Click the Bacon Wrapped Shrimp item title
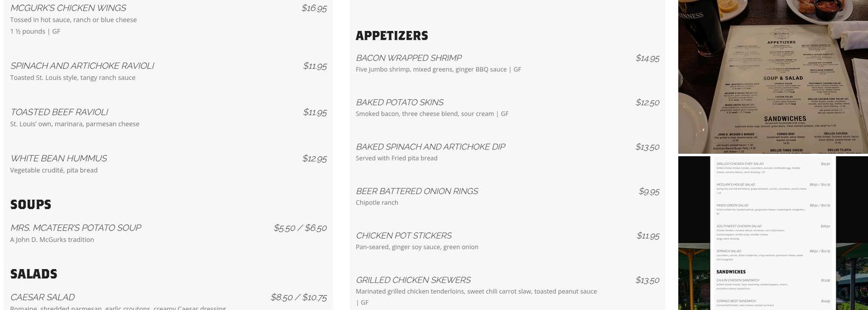Screen dimensions: 868x310 click(409, 58)
